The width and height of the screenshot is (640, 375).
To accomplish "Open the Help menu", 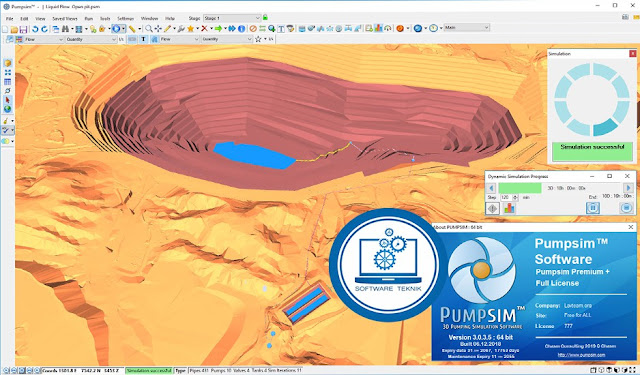I will pos(170,18).
